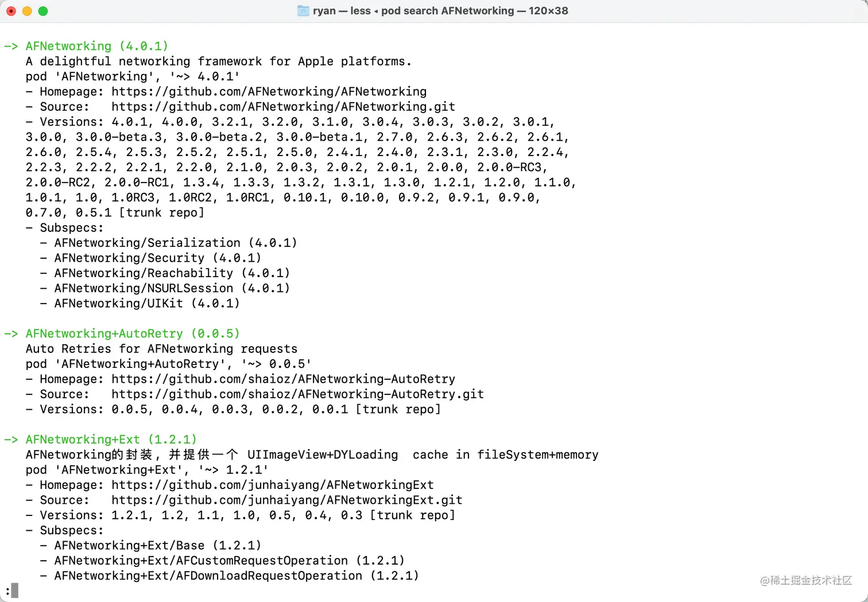This screenshot has width=868, height=602.
Task: Click 'Versions: 0.0.5, 0.0.4' line
Action: coord(233,409)
